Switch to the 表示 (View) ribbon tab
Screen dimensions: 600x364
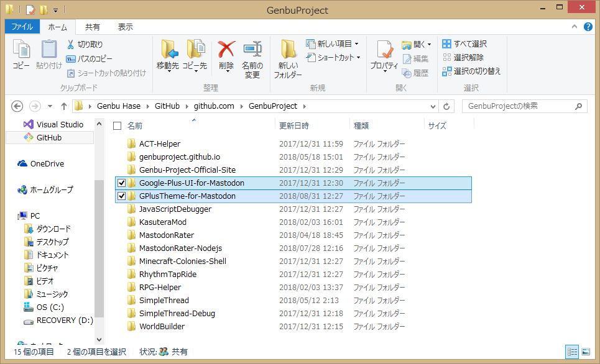[x=125, y=27]
